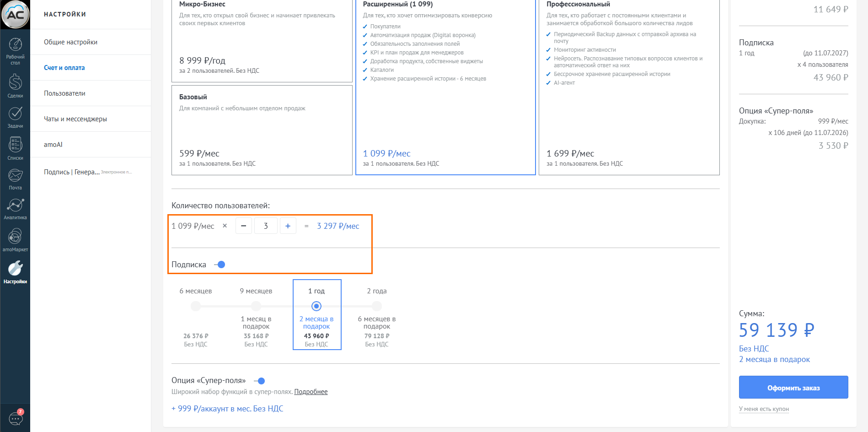The image size is (868, 432).
Task: Select the Базовый tariff card
Action: coord(262,130)
